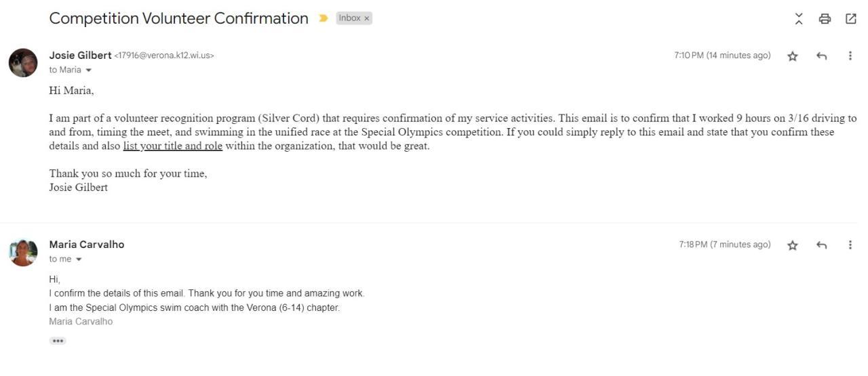Open conversation in a new window

coord(850,19)
